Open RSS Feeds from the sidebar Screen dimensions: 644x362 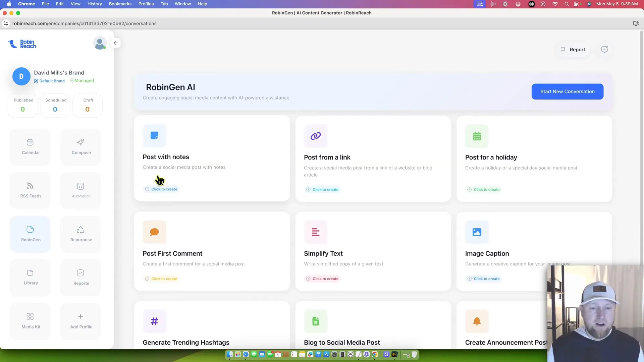tap(31, 190)
